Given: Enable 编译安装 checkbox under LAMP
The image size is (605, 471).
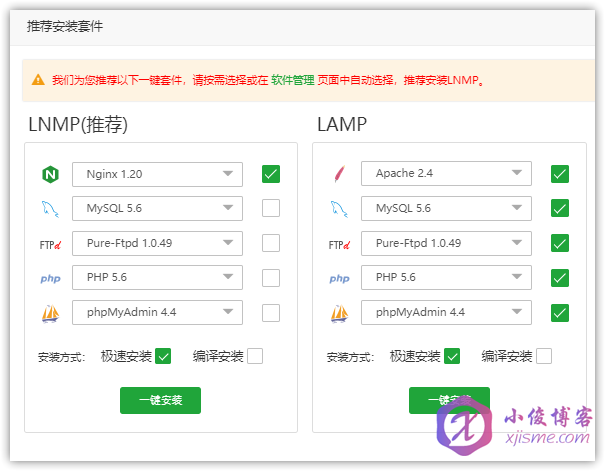Looking at the screenshot, I should coord(544,356).
